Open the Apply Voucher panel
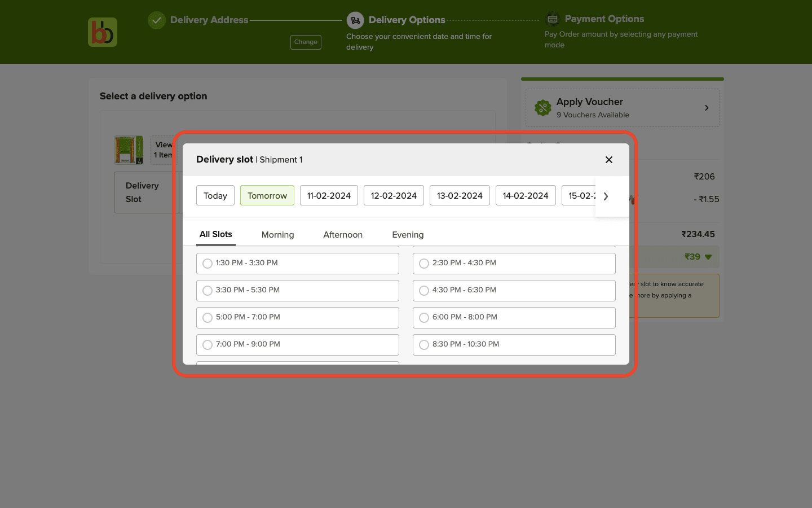Image resolution: width=812 pixels, height=508 pixels. pos(623,108)
